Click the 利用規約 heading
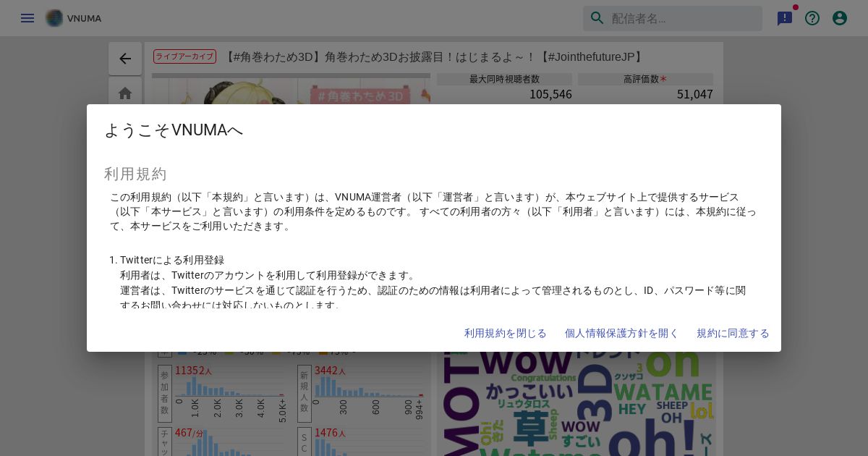The height and width of the screenshot is (456, 868). pyautogui.click(x=135, y=174)
